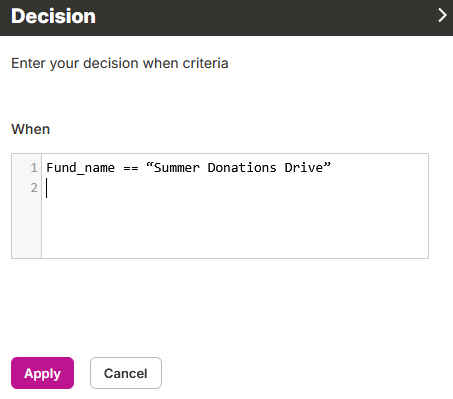
Task: Click the opening quote before Summer
Action: [x=150, y=164]
